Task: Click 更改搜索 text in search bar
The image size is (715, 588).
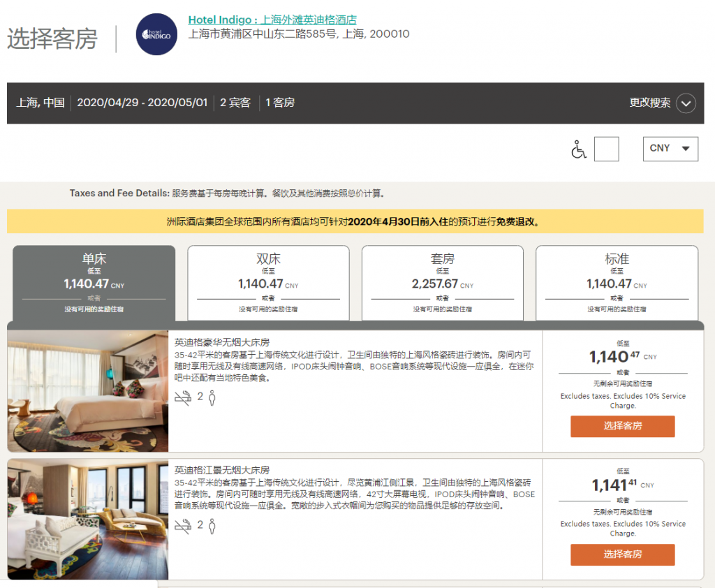Action: 650,103
